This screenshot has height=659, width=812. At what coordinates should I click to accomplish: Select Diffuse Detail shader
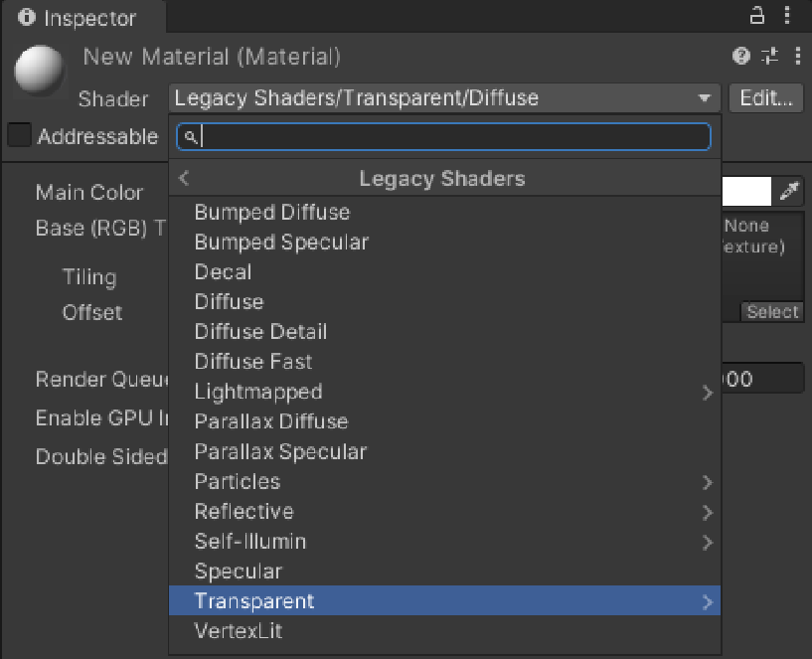coord(444,332)
